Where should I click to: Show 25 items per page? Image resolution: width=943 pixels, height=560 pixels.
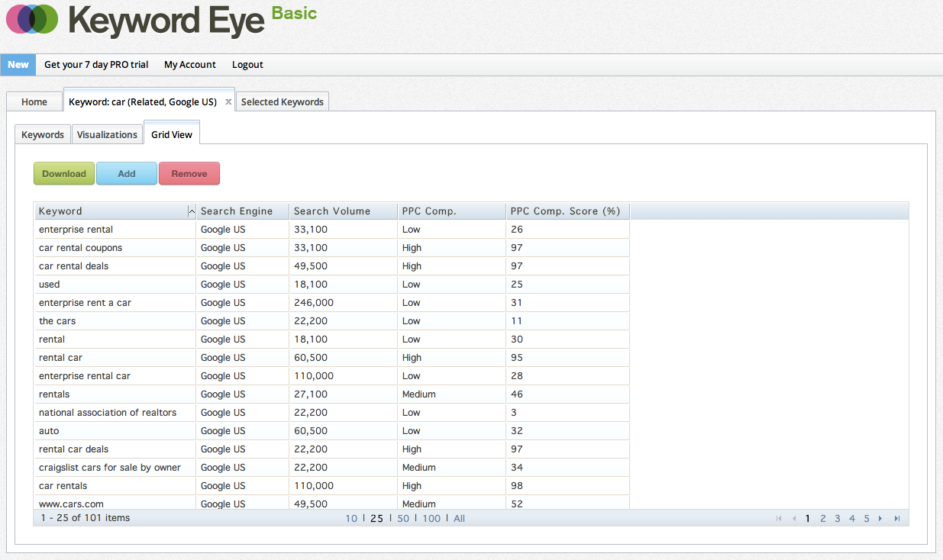tap(376, 519)
